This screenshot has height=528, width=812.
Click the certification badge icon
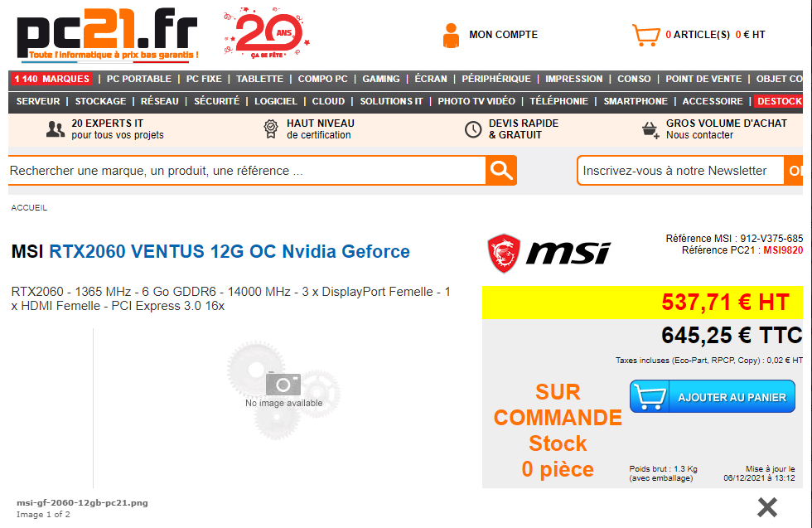tap(270, 129)
